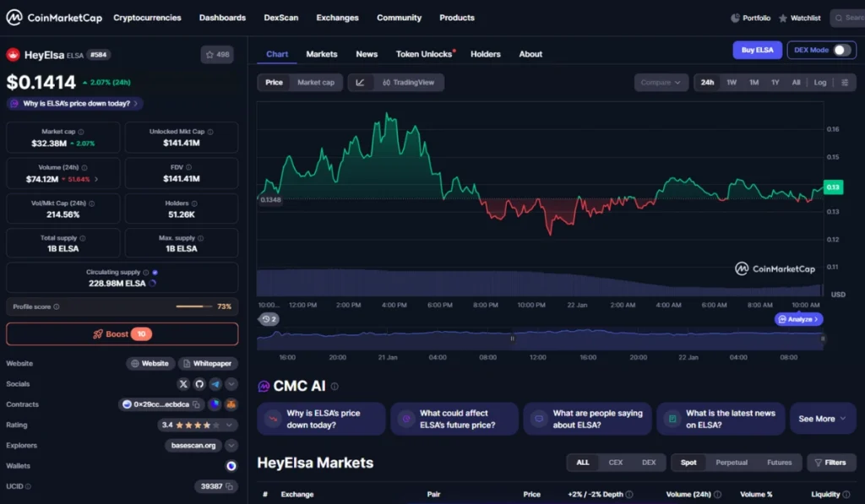Screen dimensions: 865x504
Task: Open Volume (24h) details arrow
Action: pos(96,179)
